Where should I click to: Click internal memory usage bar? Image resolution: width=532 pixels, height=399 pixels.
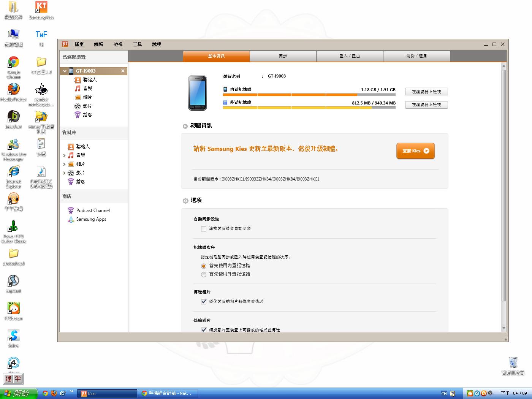tap(309, 95)
